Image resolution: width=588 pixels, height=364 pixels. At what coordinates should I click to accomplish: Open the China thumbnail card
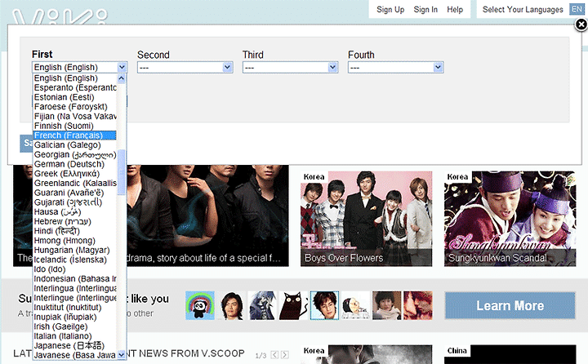pyautogui.click(x=510, y=355)
